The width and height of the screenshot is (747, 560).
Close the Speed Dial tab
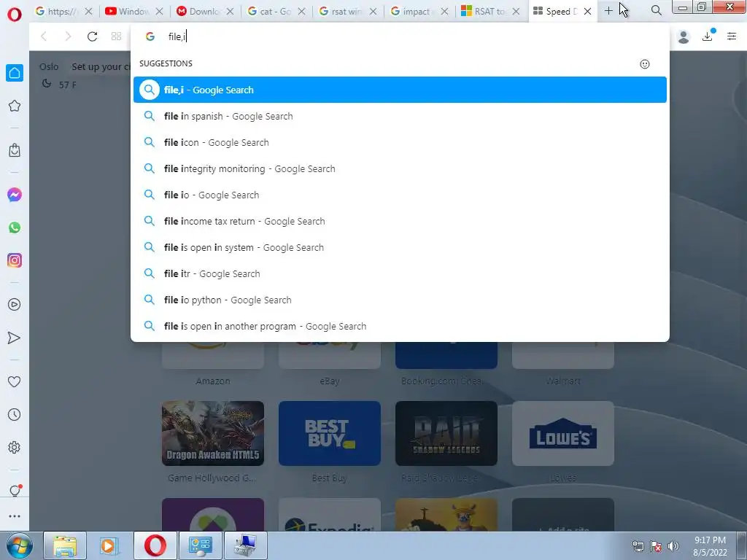[x=587, y=11]
